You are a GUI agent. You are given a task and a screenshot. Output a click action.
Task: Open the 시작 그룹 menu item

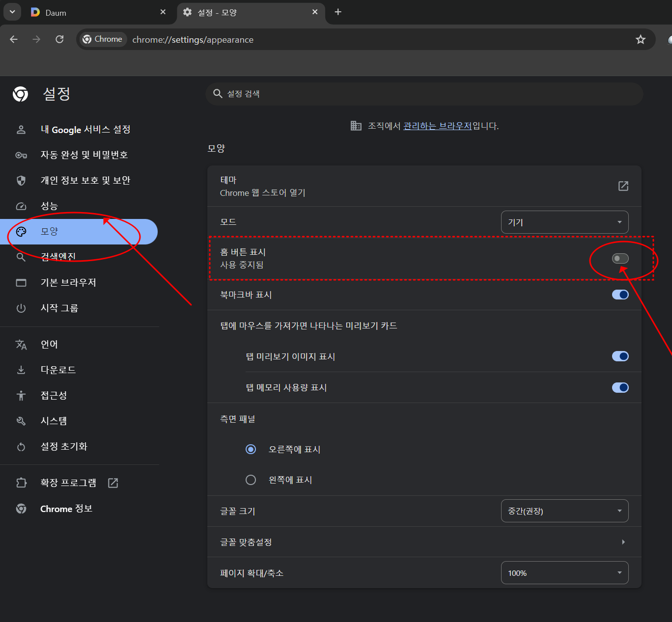tap(80, 308)
